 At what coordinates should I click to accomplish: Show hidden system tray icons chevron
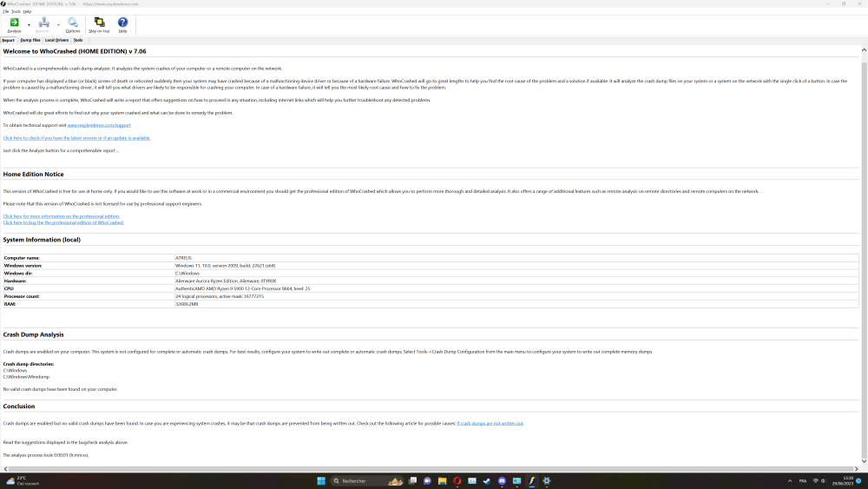790,480
